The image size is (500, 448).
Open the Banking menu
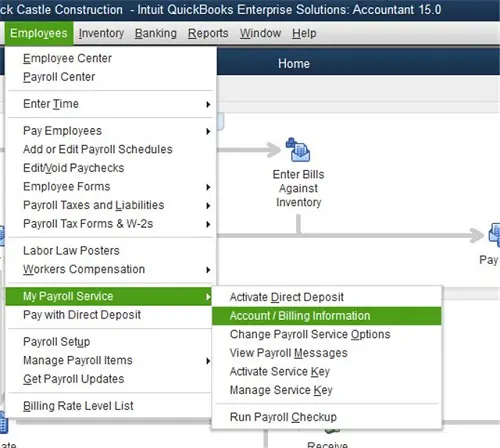click(156, 33)
